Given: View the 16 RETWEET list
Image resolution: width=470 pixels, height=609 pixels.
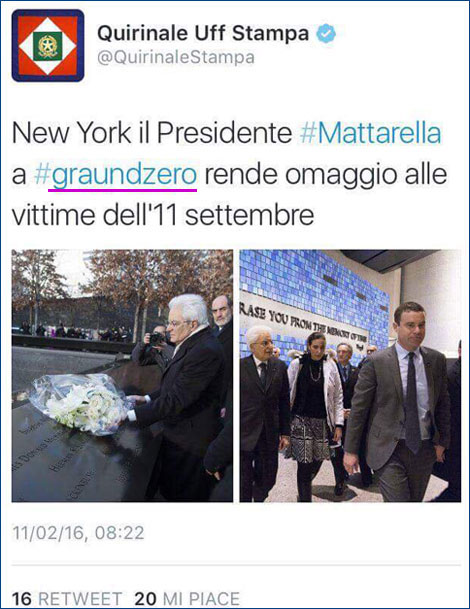Looking at the screenshot, I should tap(67, 599).
